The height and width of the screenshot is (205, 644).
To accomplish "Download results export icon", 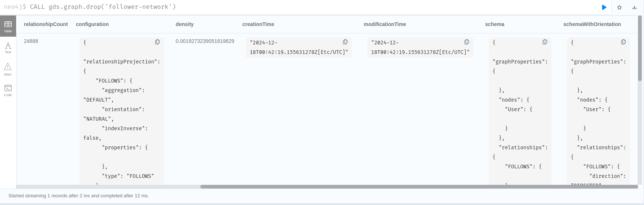I will click(x=634, y=7).
